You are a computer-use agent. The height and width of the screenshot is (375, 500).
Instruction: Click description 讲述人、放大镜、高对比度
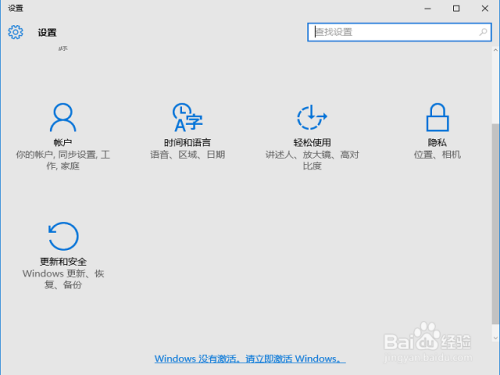[x=312, y=160]
